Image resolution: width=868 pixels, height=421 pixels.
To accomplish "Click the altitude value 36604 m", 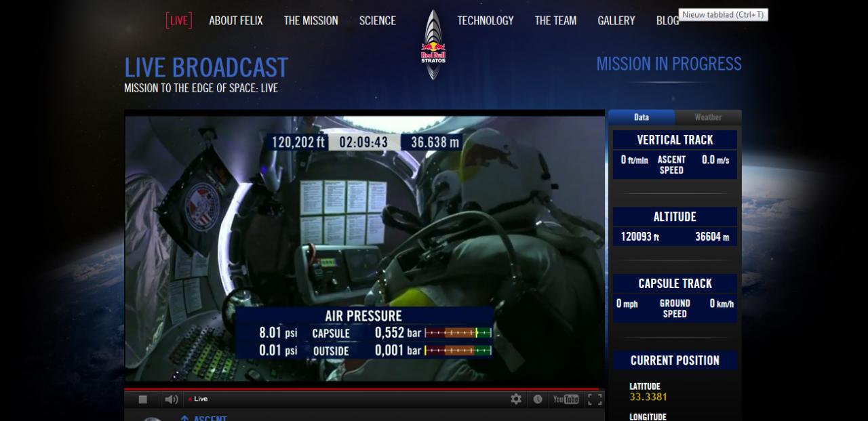I will point(712,237).
